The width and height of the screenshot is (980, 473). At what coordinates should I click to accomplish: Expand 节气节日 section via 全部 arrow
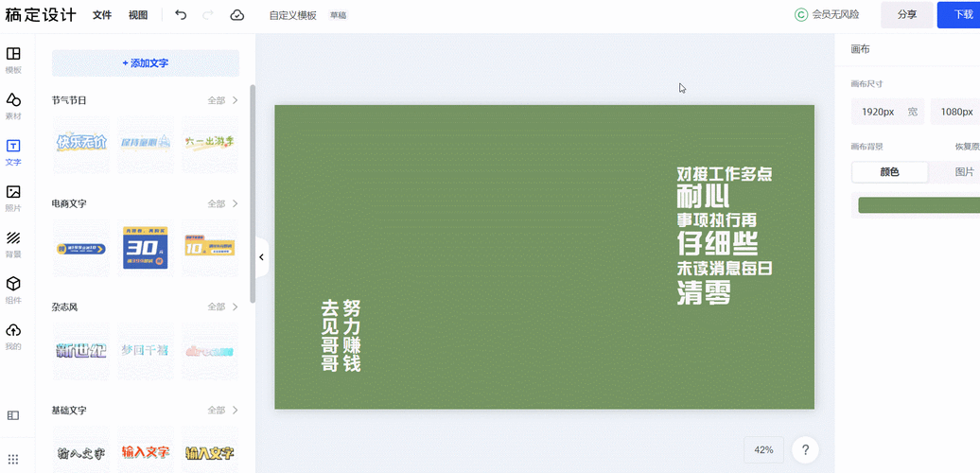coord(223,100)
